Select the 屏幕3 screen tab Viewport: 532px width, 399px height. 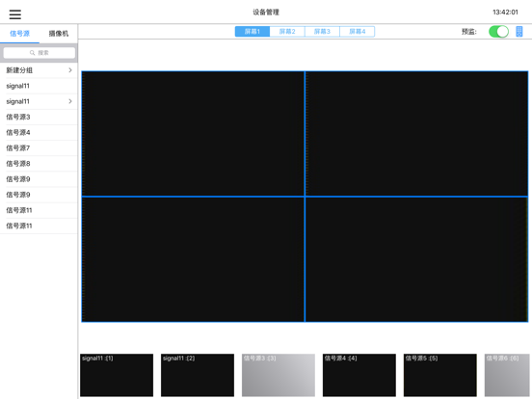coord(322,32)
